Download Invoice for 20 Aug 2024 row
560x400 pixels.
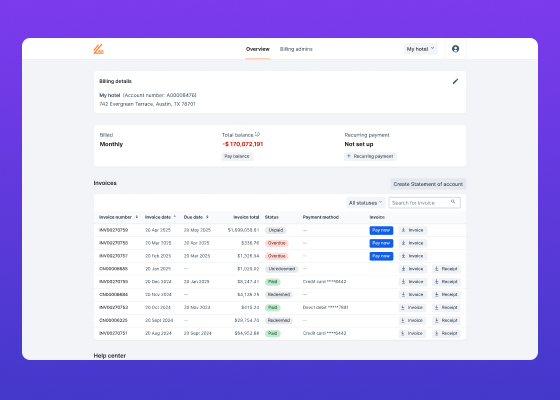coord(412,333)
